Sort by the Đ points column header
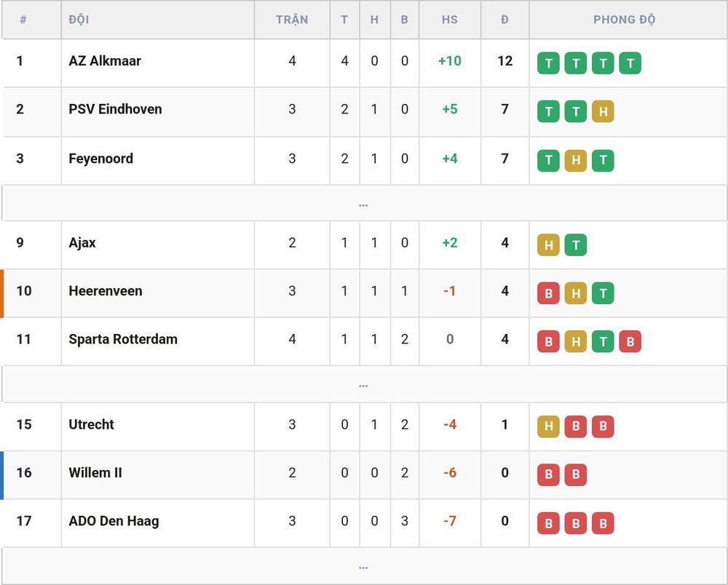728x585 pixels. [x=505, y=20]
